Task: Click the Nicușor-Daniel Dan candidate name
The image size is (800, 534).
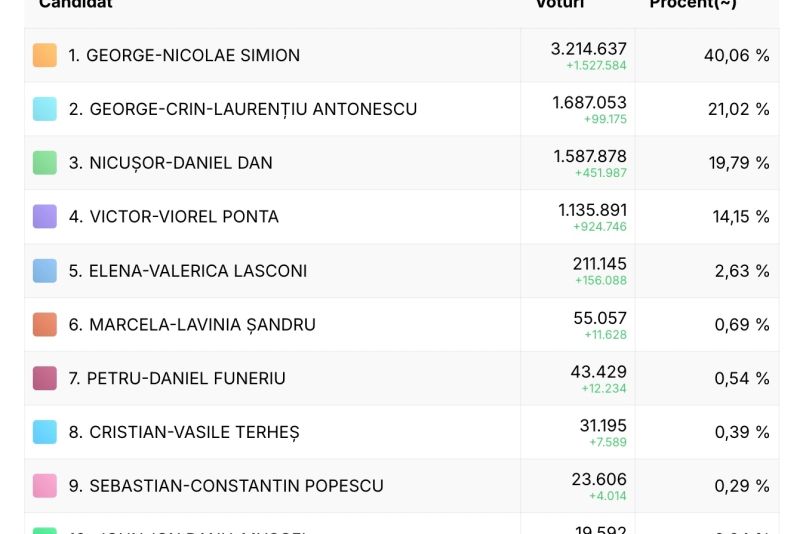Action: tap(171, 163)
